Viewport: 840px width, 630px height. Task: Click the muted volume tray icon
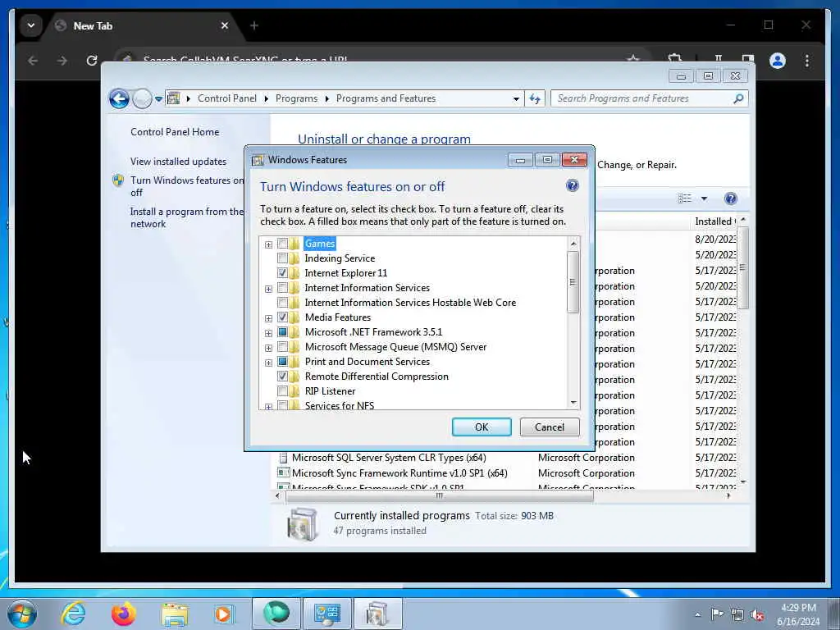(757, 614)
